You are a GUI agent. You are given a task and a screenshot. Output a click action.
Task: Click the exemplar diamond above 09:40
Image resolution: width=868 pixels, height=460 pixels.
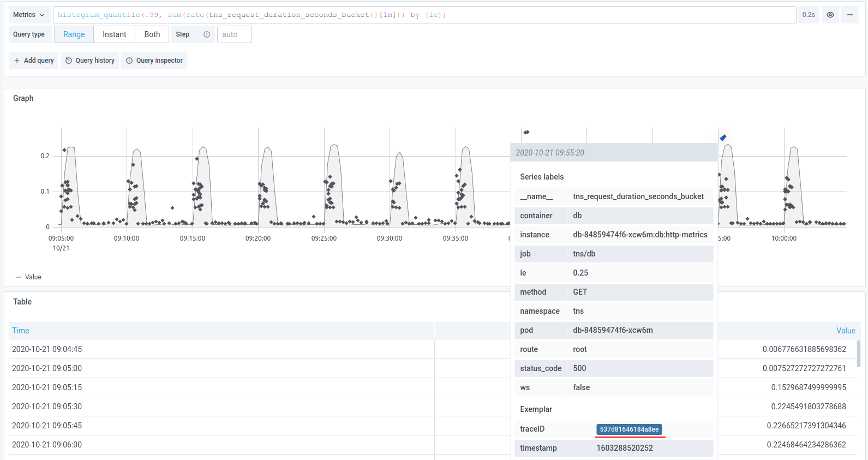tap(526, 132)
